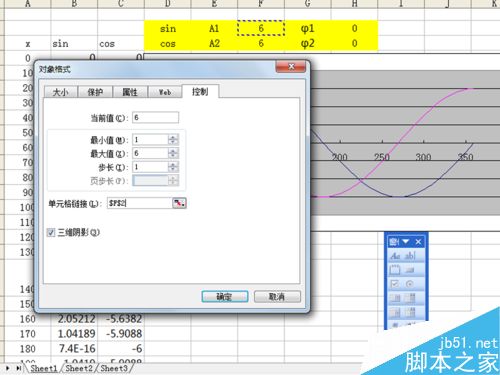Select the Group Box control in Forms toolbar
Viewport: 500px width, 375px height.
pyautogui.click(x=395, y=270)
